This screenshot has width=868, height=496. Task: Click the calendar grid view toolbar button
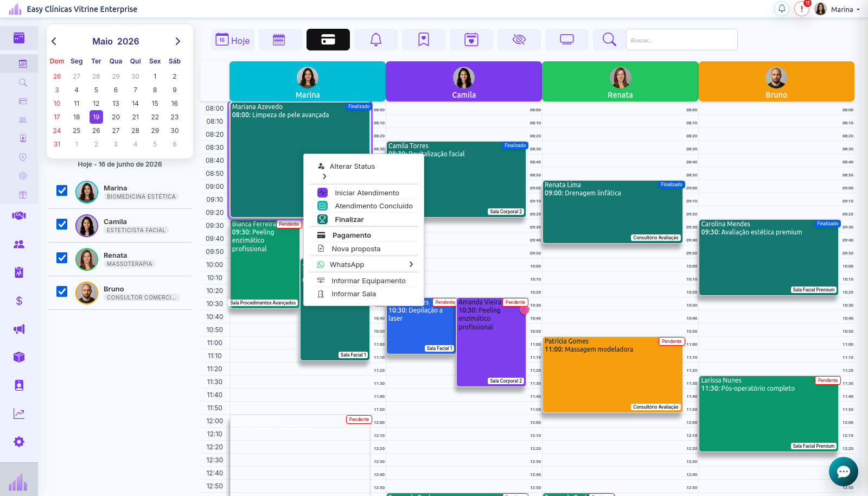point(280,40)
